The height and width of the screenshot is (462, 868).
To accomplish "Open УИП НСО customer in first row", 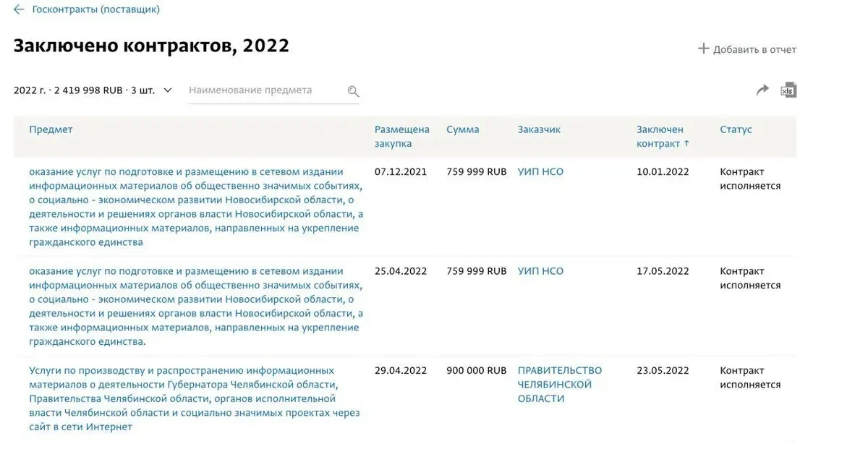I will click(540, 172).
